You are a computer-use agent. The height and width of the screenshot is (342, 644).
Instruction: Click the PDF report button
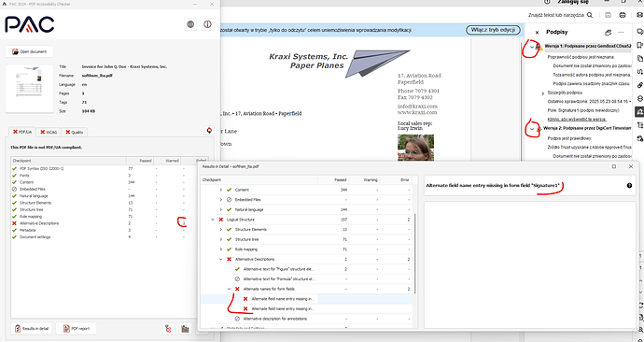(x=76, y=328)
